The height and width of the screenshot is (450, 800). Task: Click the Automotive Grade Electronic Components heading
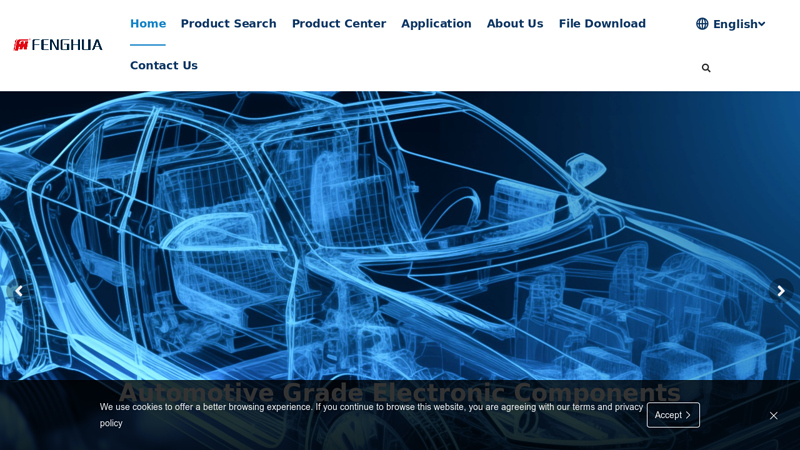(399, 392)
